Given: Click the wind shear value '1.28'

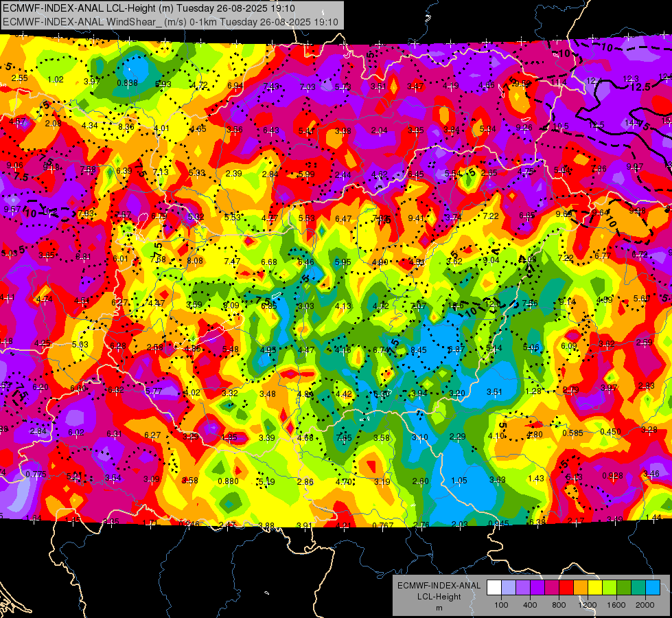Looking at the screenshot, I should pyautogui.click(x=533, y=391).
